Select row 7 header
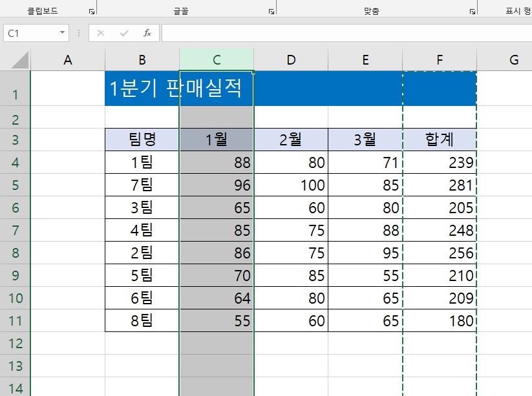Image resolution: width=532 pixels, height=396 pixels. (x=16, y=230)
